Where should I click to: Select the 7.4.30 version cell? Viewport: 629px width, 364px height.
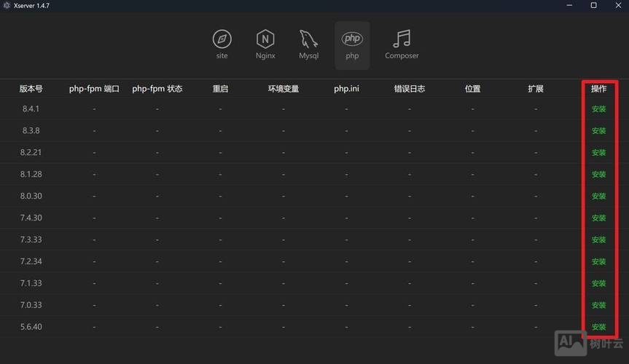[31, 218]
